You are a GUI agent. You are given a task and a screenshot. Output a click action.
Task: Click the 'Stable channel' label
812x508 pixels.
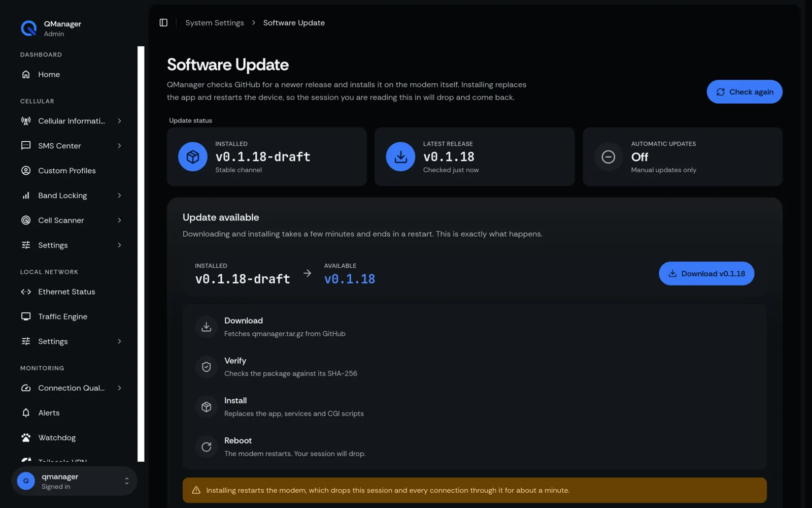tap(239, 170)
